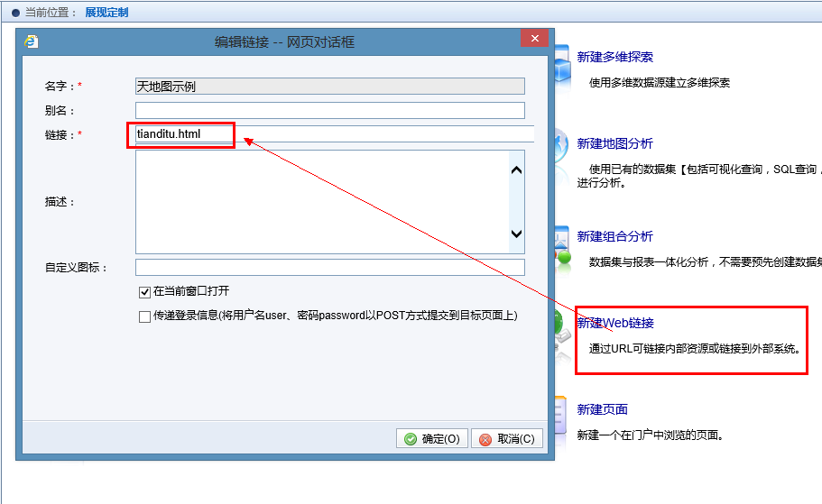Click the chart icon beside 新建组合分析
Screen dimensions: 822x504
point(562,247)
